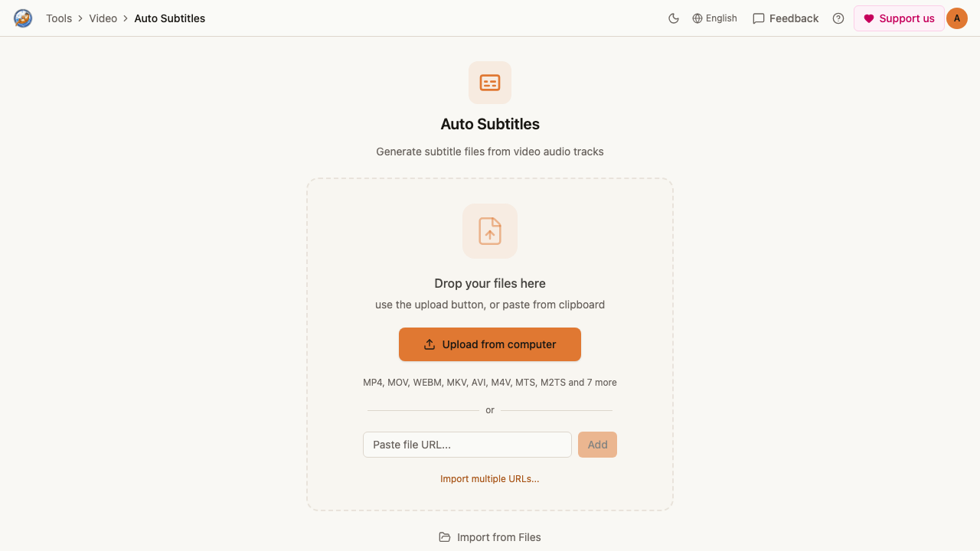Open the user avatar menu labeled A
The width and height of the screenshot is (980, 551).
tap(957, 18)
